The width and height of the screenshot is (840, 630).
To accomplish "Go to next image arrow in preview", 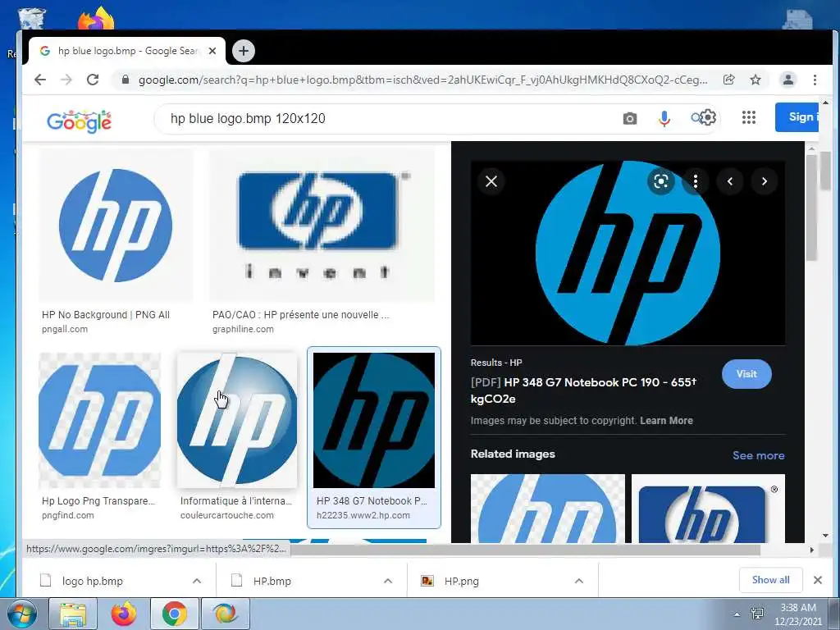I will coord(765,181).
